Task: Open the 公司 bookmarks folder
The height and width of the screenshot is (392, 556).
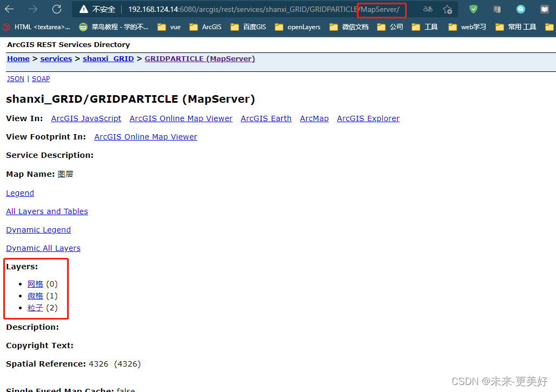Action: click(390, 27)
